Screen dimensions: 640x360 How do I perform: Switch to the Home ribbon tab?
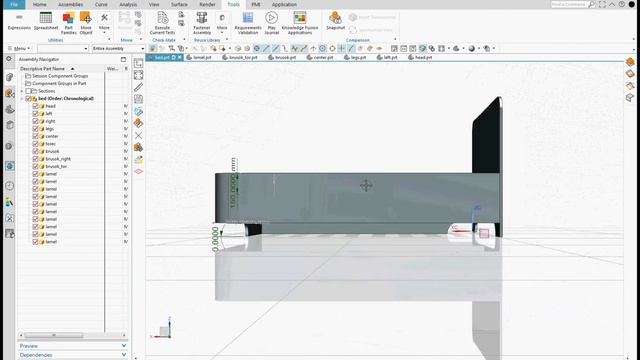coord(40,4)
